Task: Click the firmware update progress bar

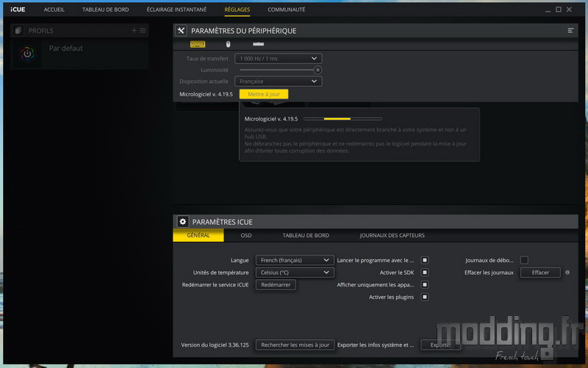Action: (343, 119)
